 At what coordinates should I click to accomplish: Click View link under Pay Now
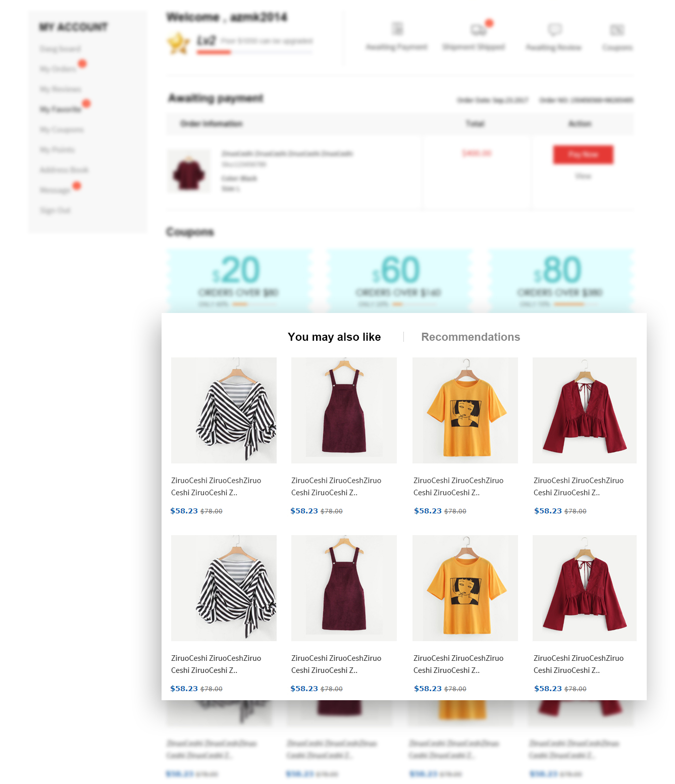coord(583,176)
